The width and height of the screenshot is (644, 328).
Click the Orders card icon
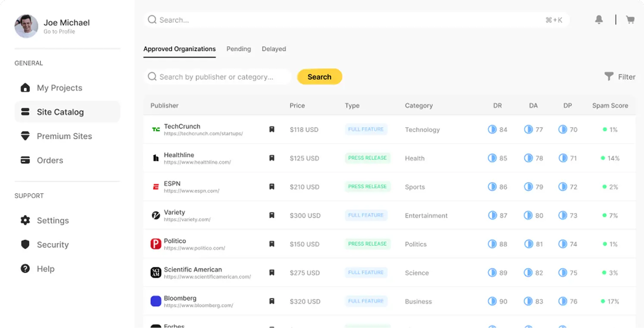tap(25, 160)
